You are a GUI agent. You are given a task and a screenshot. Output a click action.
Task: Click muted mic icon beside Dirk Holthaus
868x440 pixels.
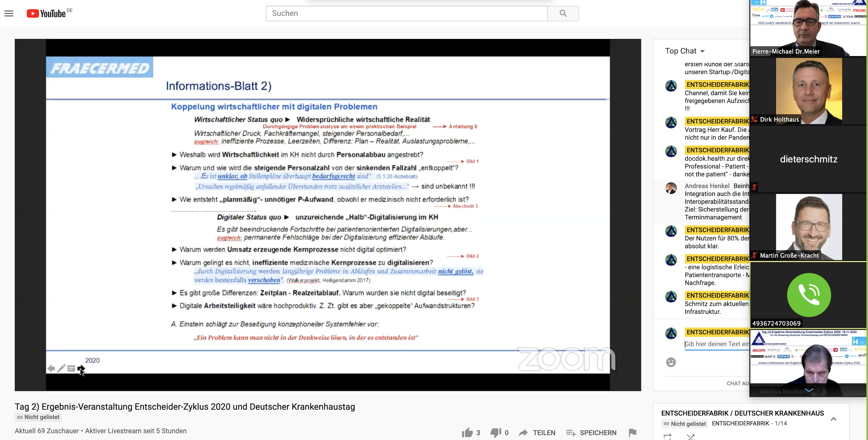pyautogui.click(x=754, y=119)
